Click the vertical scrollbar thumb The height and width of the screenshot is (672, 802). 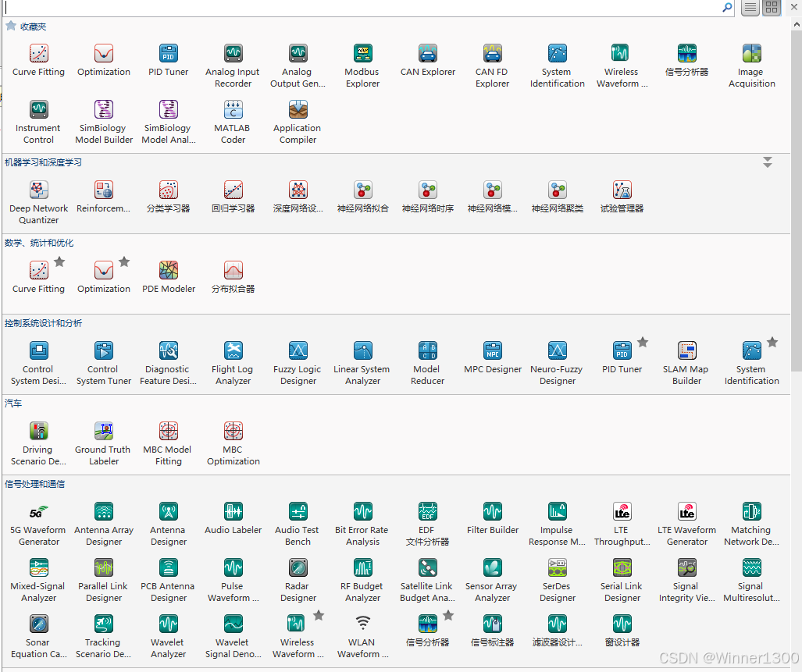tap(797, 201)
